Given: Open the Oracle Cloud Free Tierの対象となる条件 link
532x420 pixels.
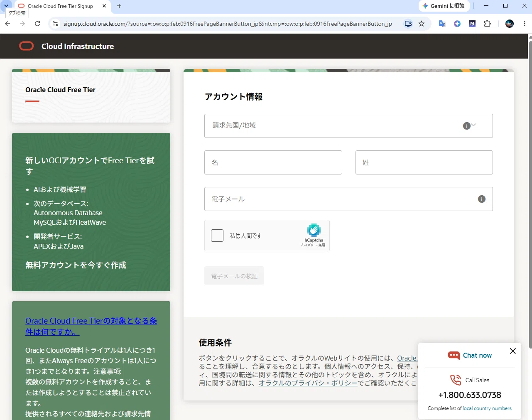Looking at the screenshot, I should click(91, 326).
